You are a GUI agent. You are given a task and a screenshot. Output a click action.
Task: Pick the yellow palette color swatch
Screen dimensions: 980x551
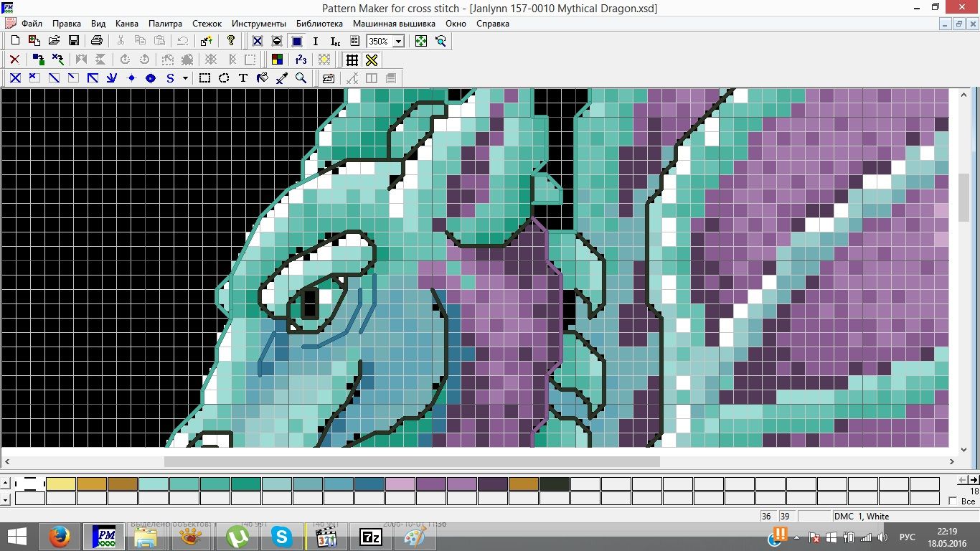point(61,484)
